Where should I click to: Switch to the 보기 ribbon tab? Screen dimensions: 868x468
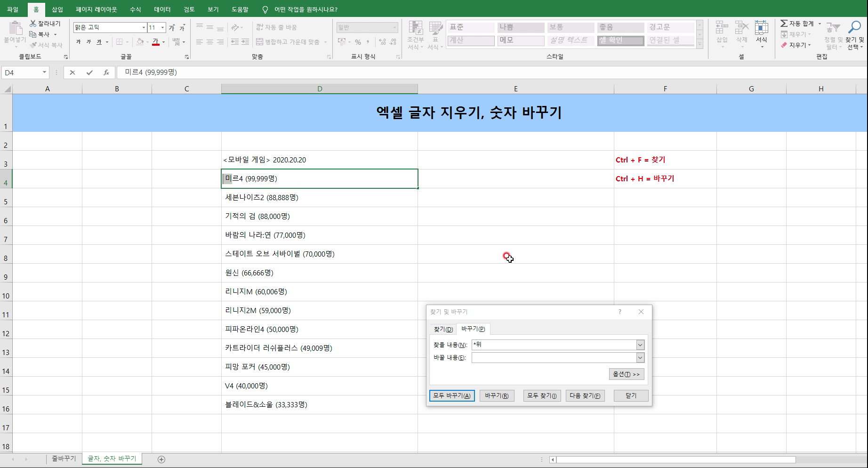(x=213, y=9)
